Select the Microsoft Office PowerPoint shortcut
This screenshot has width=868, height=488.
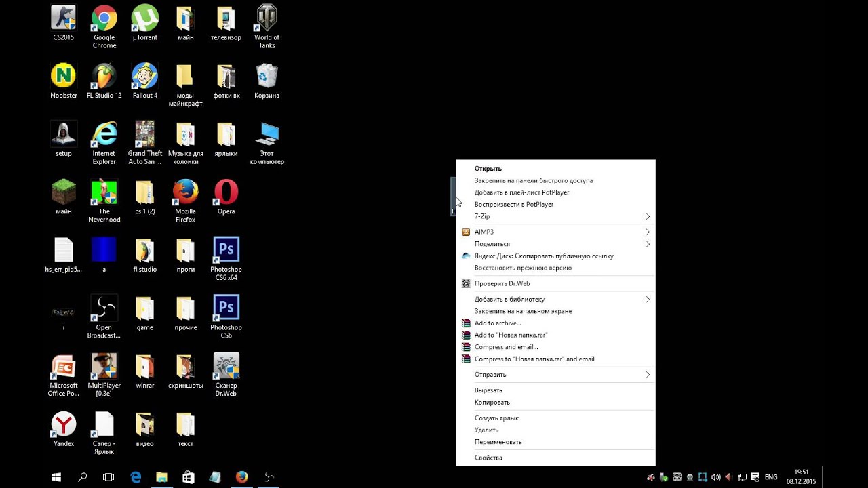63,375
